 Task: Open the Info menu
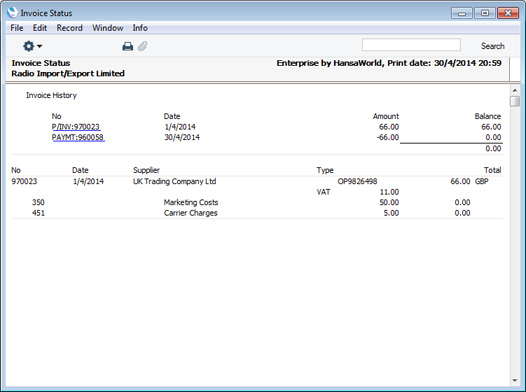140,28
